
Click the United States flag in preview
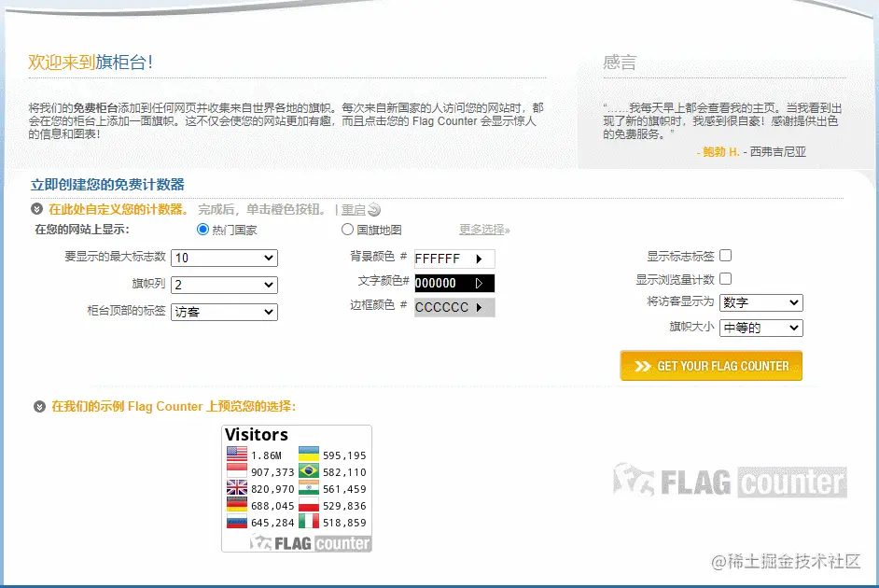pyautogui.click(x=237, y=454)
